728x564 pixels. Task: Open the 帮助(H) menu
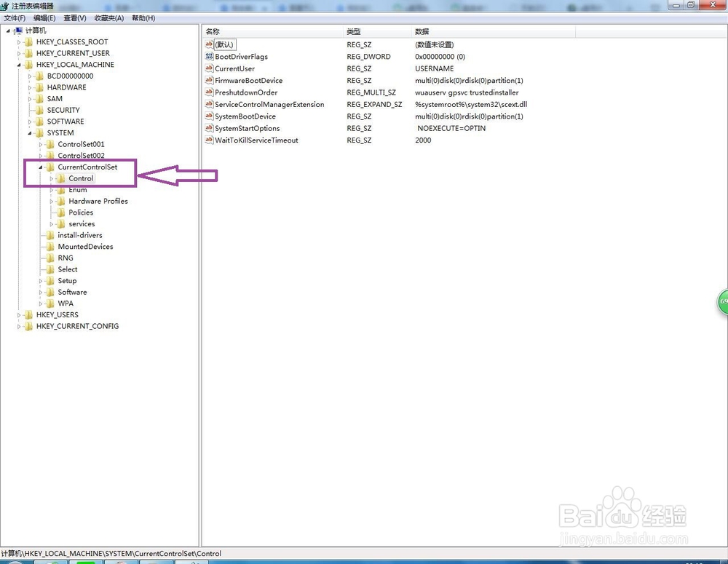[143, 17]
